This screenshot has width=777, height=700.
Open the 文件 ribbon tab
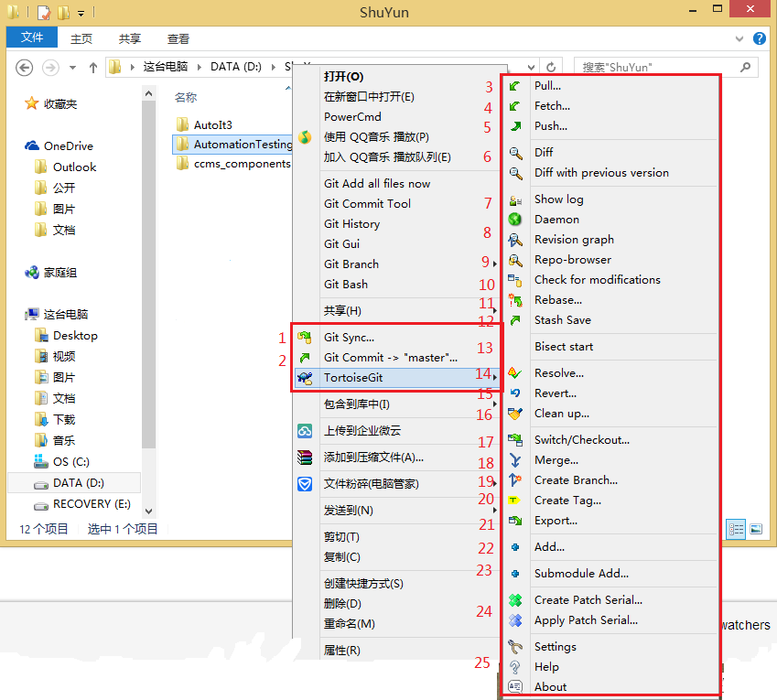point(32,38)
